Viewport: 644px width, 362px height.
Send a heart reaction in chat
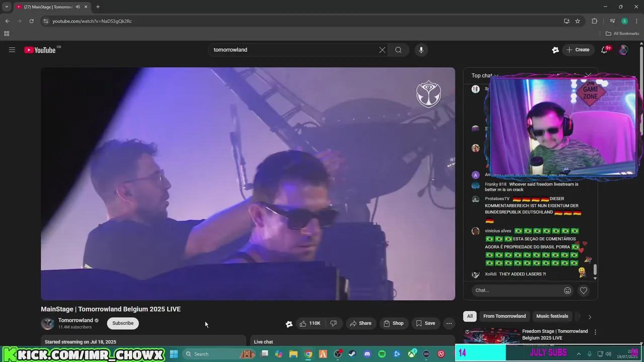[x=584, y=290]
